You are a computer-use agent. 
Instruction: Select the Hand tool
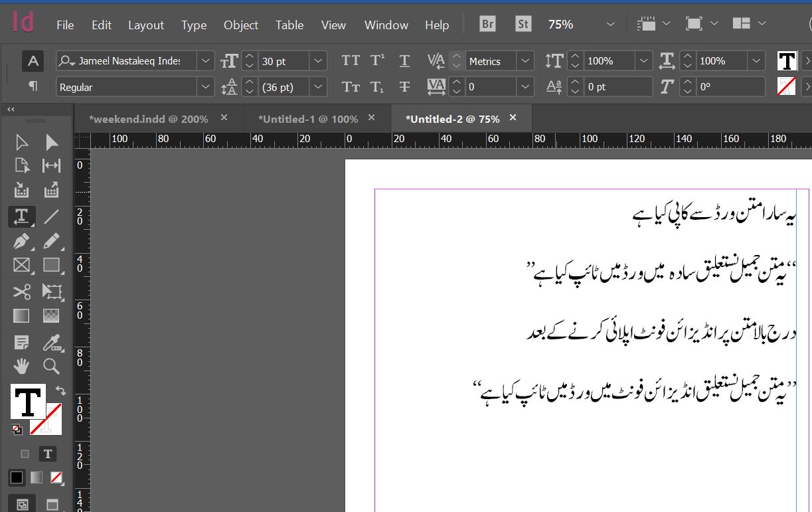pos(21,366)
